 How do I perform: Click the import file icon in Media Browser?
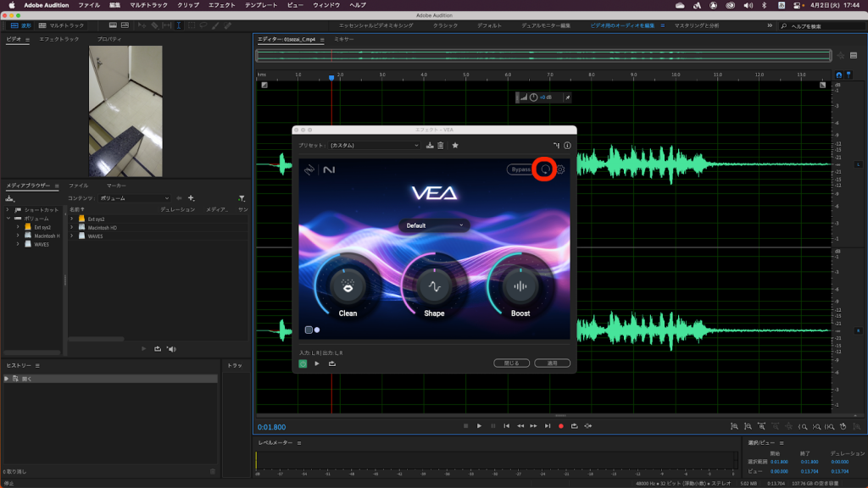pos(9,198)
